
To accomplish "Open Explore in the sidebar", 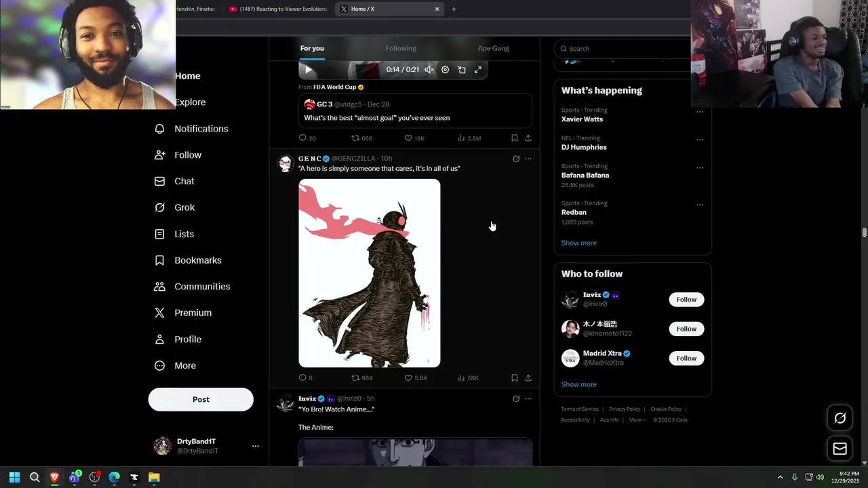I will (191, 102).
